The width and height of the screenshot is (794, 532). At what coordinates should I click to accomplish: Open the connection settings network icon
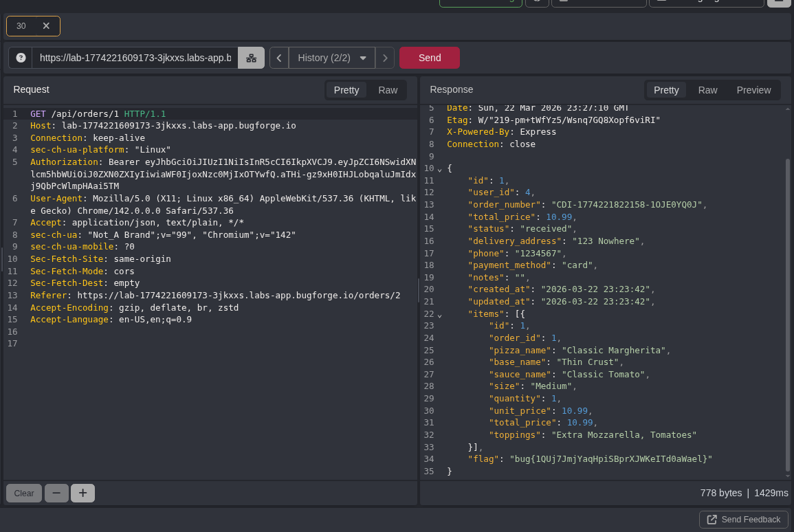pos(251,58)
